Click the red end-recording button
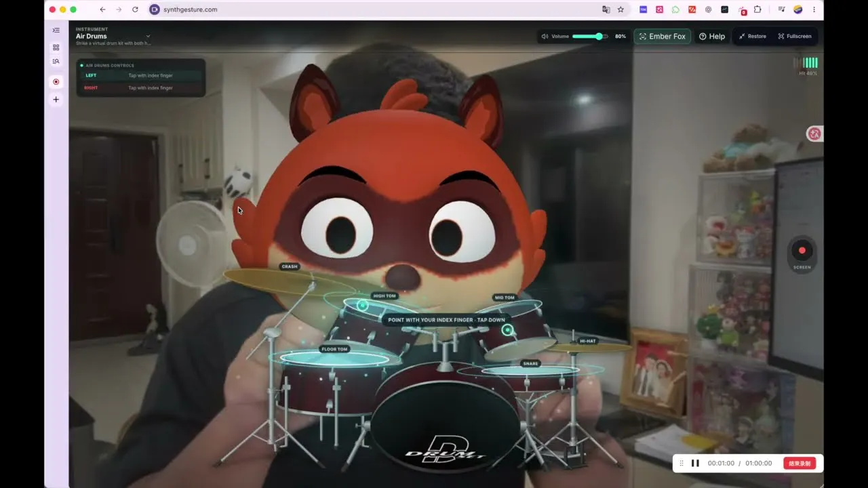This screenshot has height=488, width=868. click(800, 464)
